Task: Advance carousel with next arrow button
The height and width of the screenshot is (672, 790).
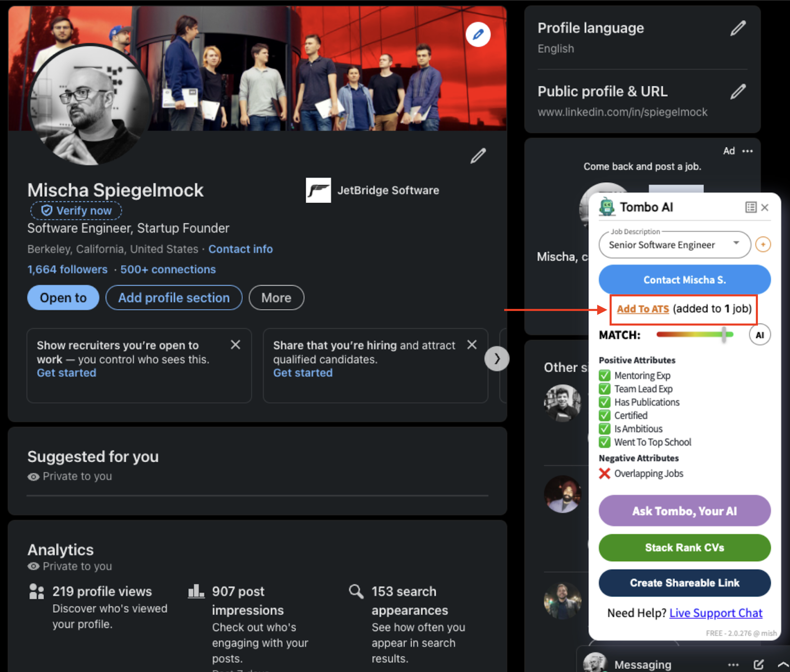Action: pos(497,359)
